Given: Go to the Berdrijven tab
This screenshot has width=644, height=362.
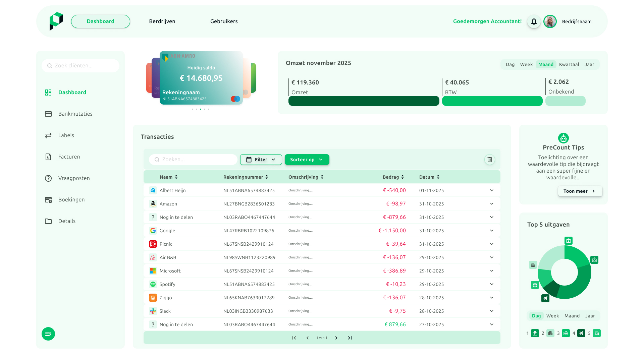Looking at the screenshot, I should (162, 21).
